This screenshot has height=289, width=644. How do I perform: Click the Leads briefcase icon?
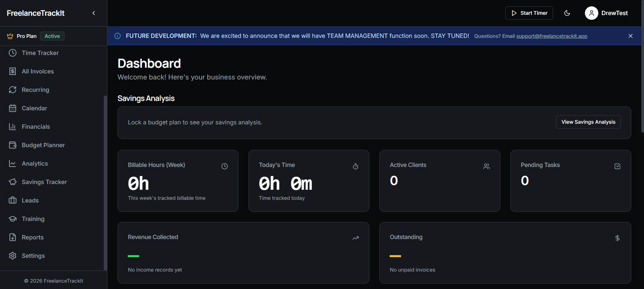[x=12, y=200]
